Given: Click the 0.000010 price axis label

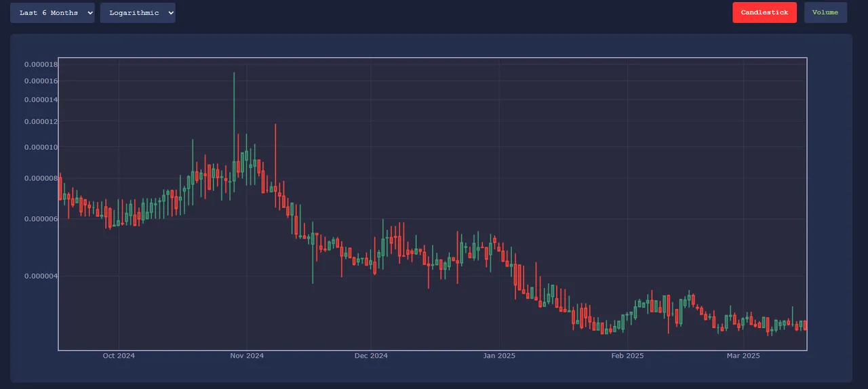Looking at the screenshot, I should click(x=41, y=147).
